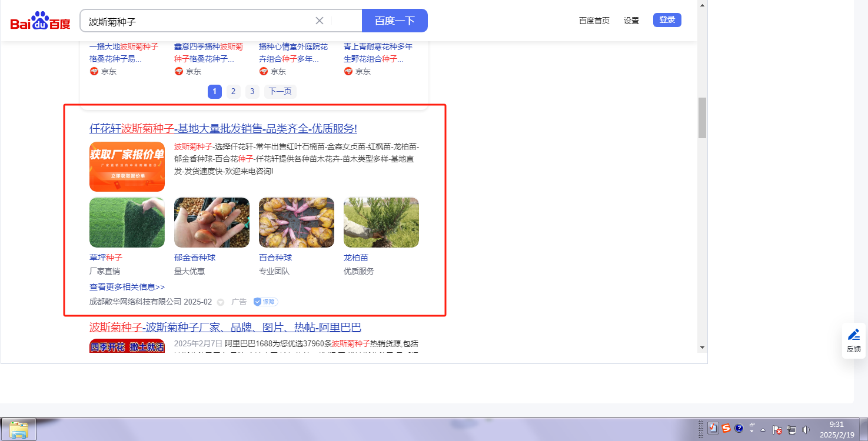The image size is (868, 441).
Task: Go to page 3 of the product carousel
Action: [x=252, y=91]
